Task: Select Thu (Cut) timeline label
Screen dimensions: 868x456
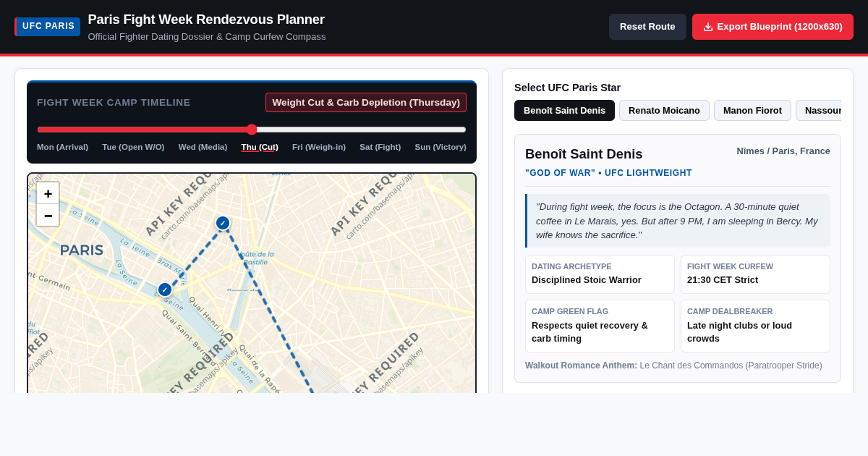Action: coord(260,147)
